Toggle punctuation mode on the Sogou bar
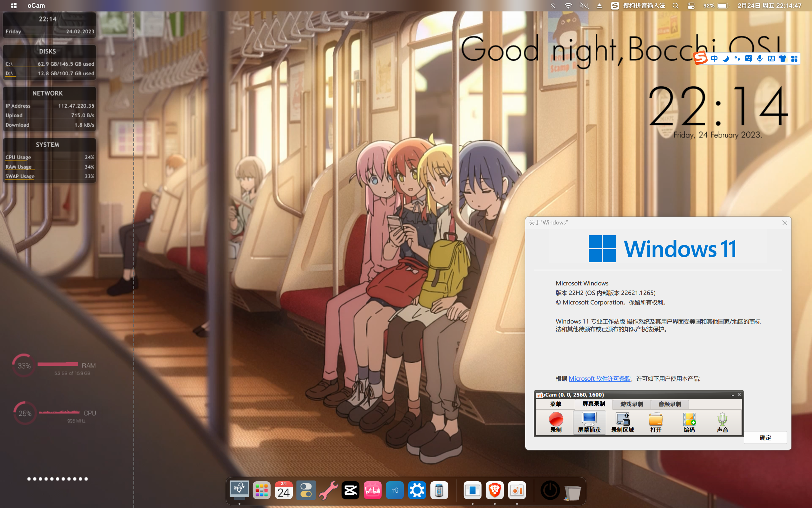 click(737, 59)
